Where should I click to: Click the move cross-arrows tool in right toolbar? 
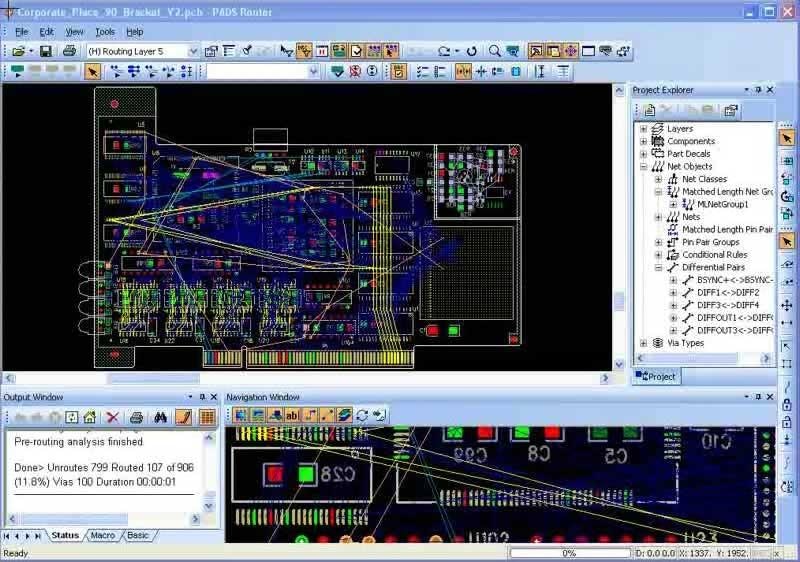(787, 305)
